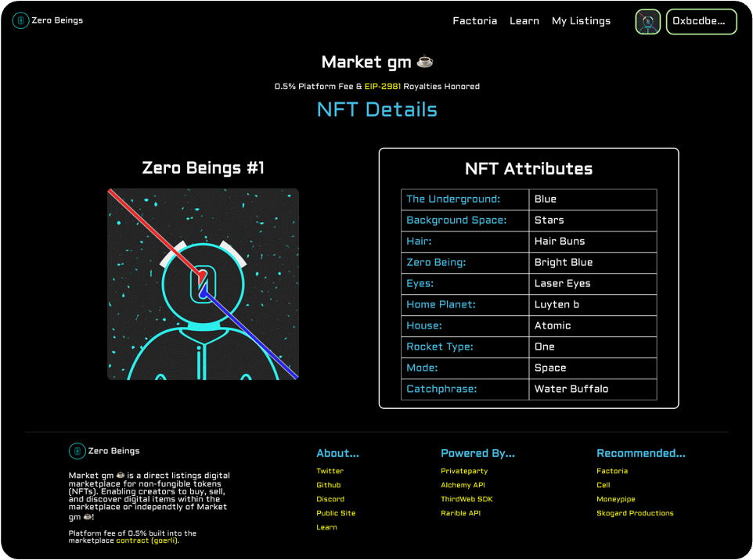Viewport: 753px width, 560px height.
Task: Open My Listings in the navigation
Action: point(581,21)
